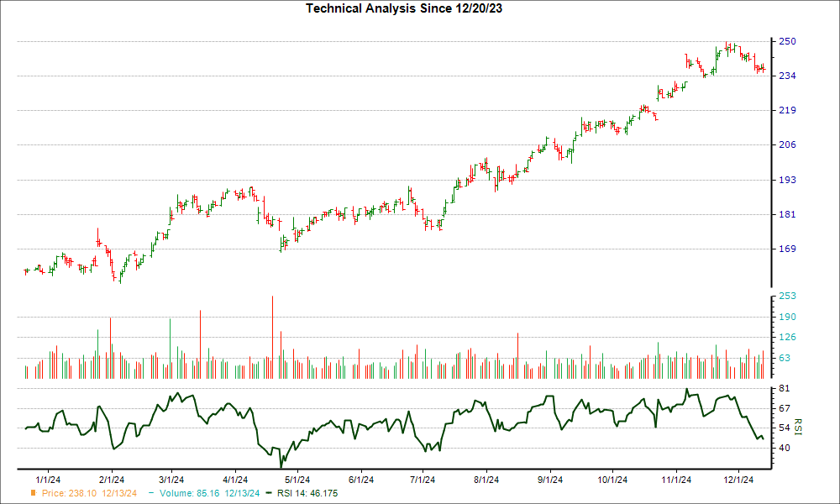
Task: Click the 3/1/24 date label
Action: (171, 480)
